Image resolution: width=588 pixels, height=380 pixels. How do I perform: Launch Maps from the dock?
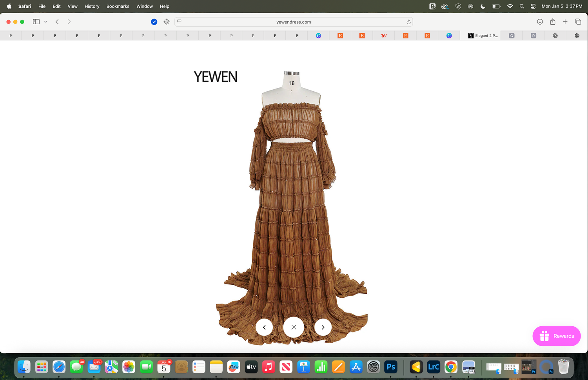coord(111,367)
